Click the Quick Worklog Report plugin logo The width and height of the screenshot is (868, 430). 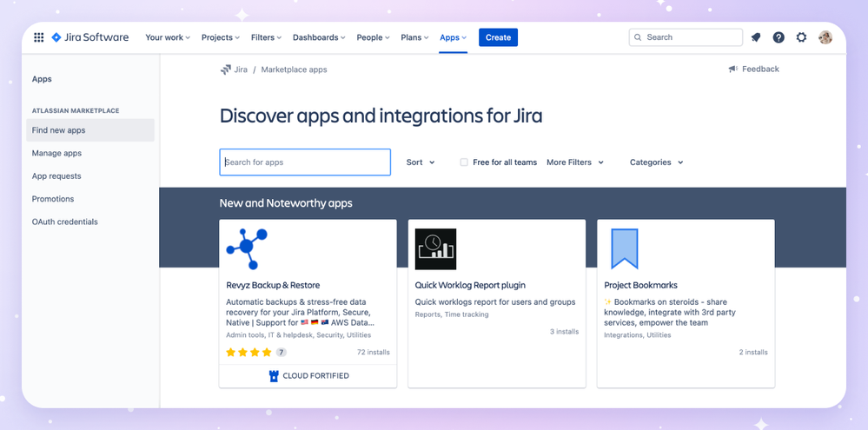435,249
